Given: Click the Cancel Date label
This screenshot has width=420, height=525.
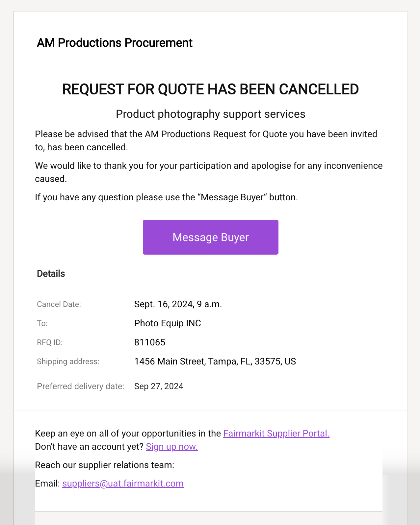Looking at the screenshot, I should click(59, 304).
